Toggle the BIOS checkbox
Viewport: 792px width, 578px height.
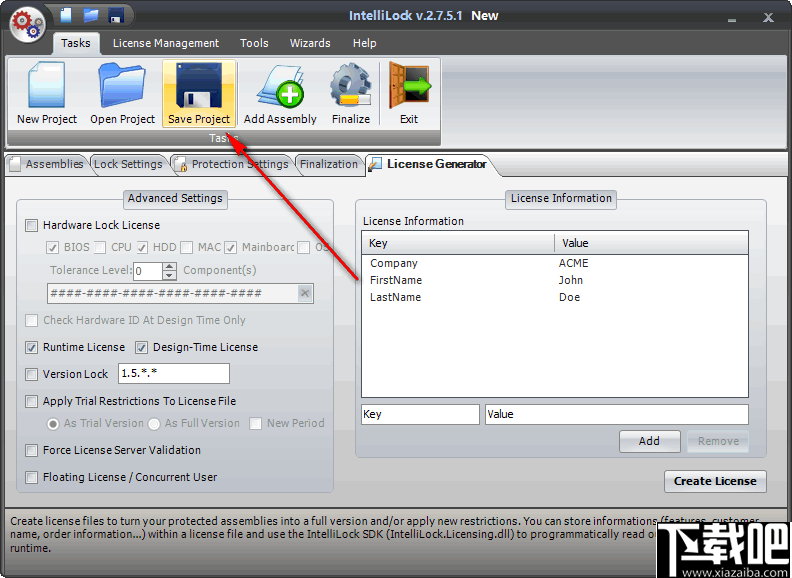pyautogui.click(x=52, y=248)
